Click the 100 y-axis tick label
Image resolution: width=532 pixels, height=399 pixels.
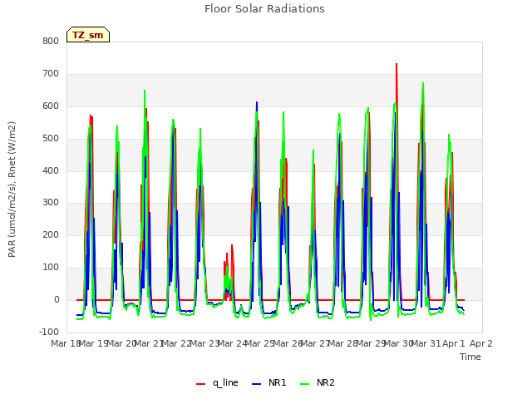(51, 268)
